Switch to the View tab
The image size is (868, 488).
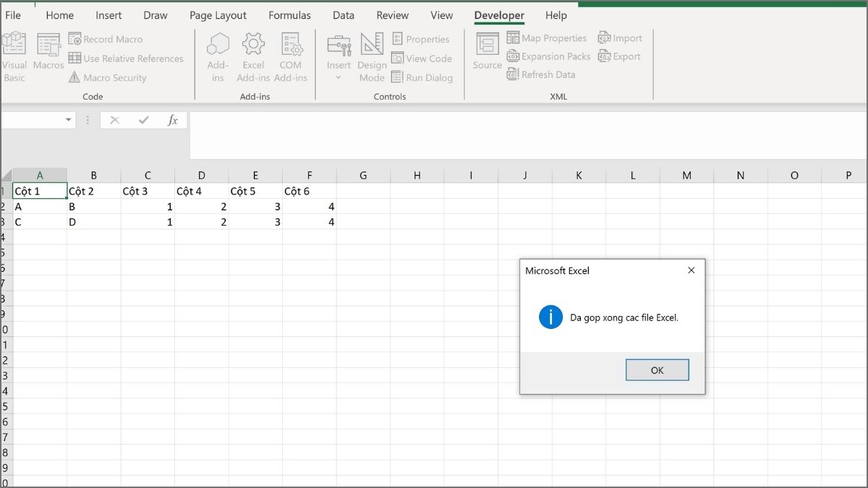click(441, 15)
